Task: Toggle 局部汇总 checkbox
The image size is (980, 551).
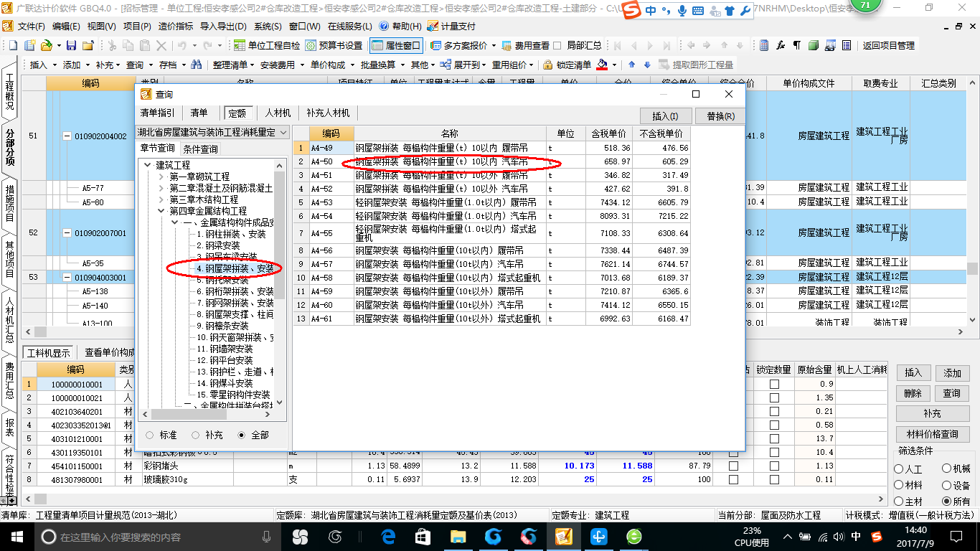Action: [557, 45]
